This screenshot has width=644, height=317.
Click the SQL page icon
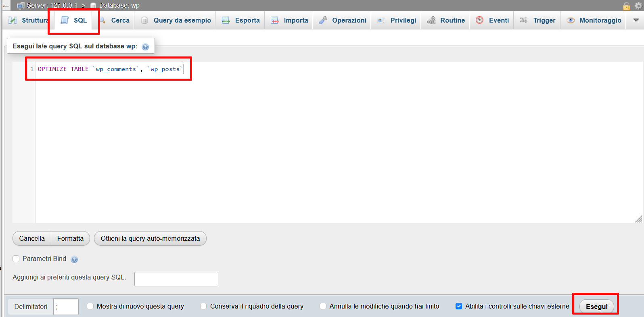click(65, 20)
